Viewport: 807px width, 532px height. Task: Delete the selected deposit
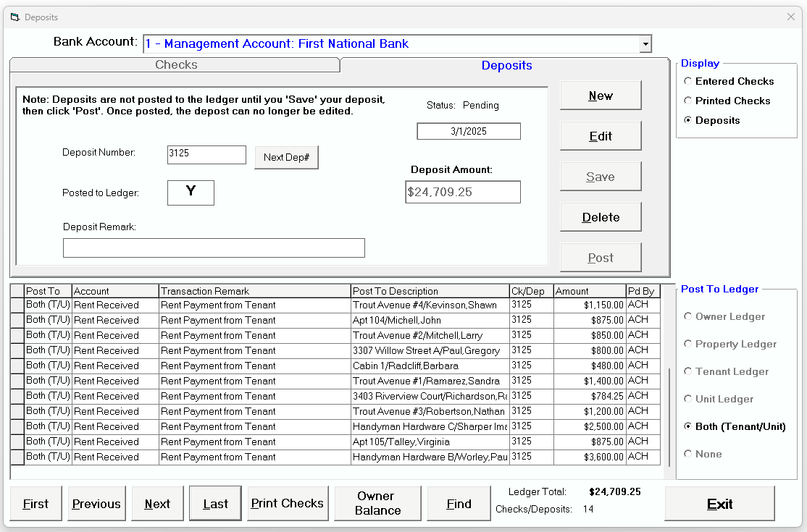click(600, 216)
